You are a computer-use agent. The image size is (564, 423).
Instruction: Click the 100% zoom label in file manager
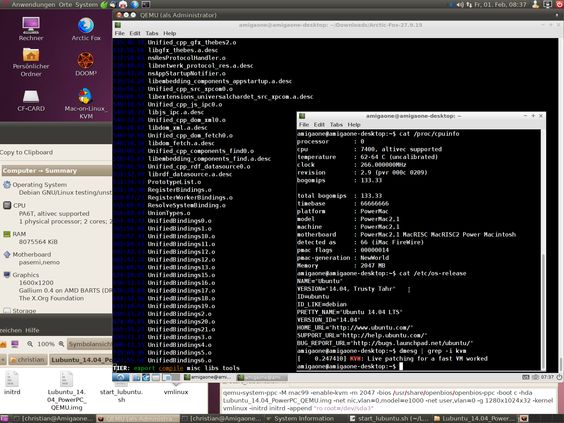pos(46,344)
